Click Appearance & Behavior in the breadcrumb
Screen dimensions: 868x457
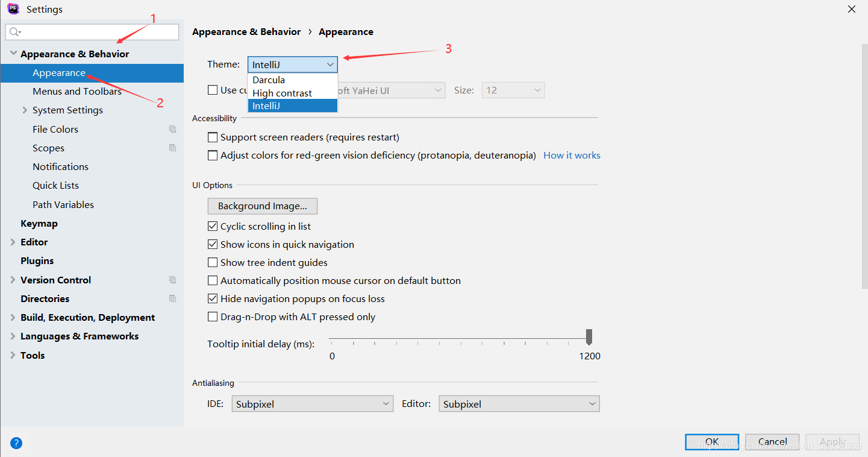[x=246, y=32]
